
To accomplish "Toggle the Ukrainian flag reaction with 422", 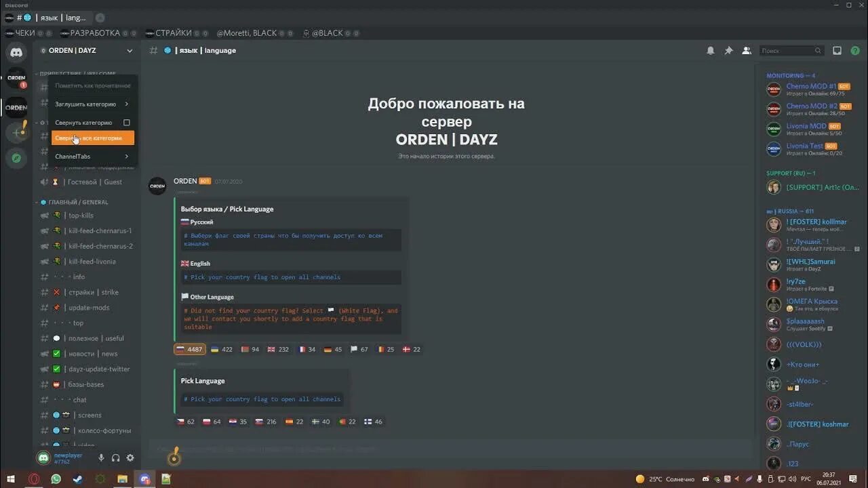I will click(222, 349).
